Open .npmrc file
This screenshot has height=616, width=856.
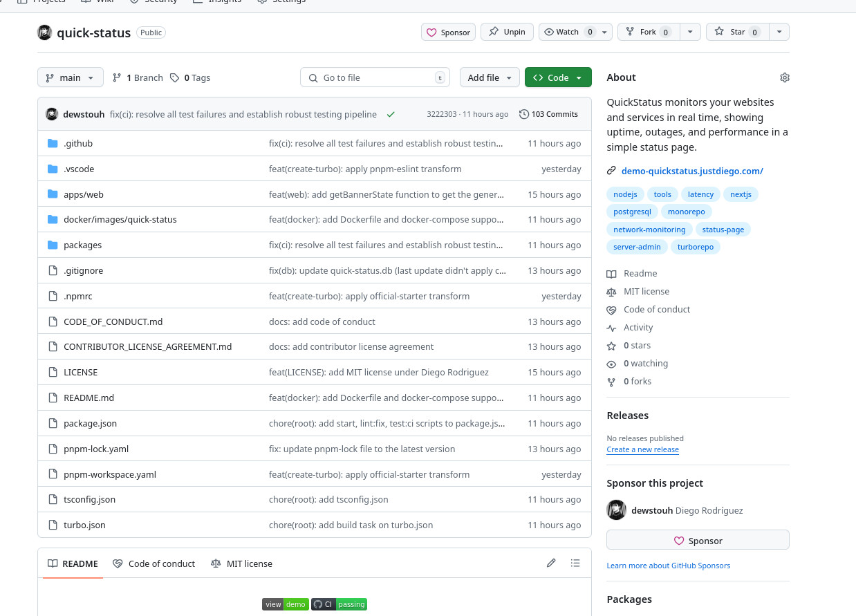(78, 296)
